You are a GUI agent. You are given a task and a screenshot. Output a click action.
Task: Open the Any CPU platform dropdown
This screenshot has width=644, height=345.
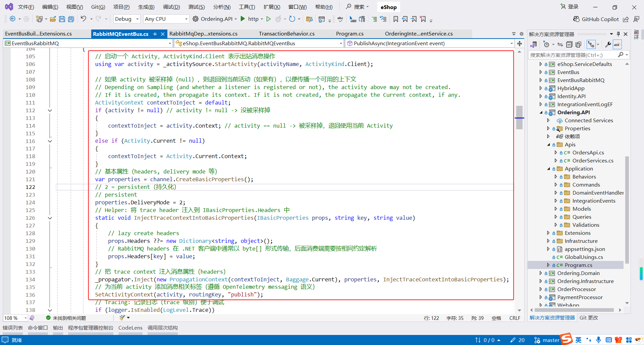(x=186, y=19)
